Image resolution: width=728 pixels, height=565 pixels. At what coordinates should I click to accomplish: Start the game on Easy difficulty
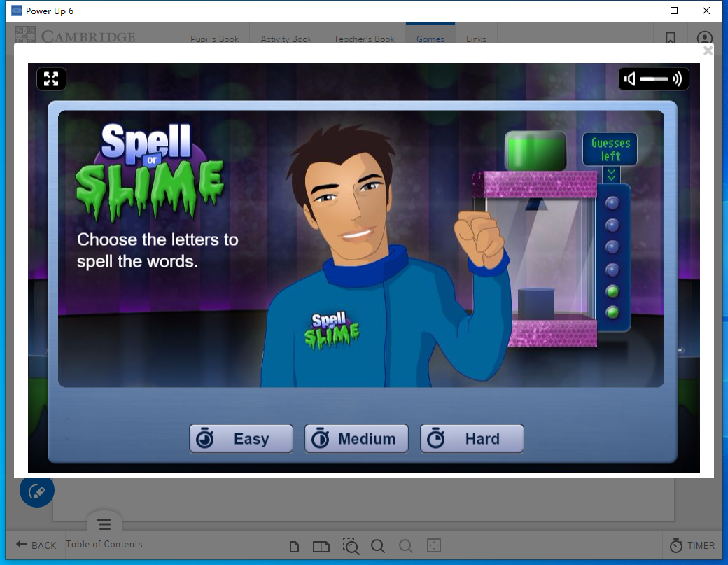click(x=241, y=439)
